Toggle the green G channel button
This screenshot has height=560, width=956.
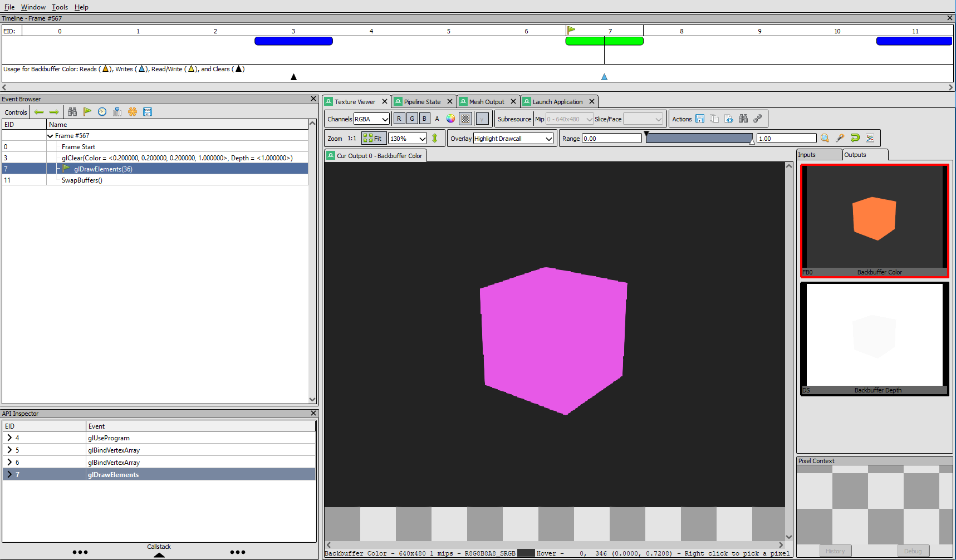coord(412,119)
